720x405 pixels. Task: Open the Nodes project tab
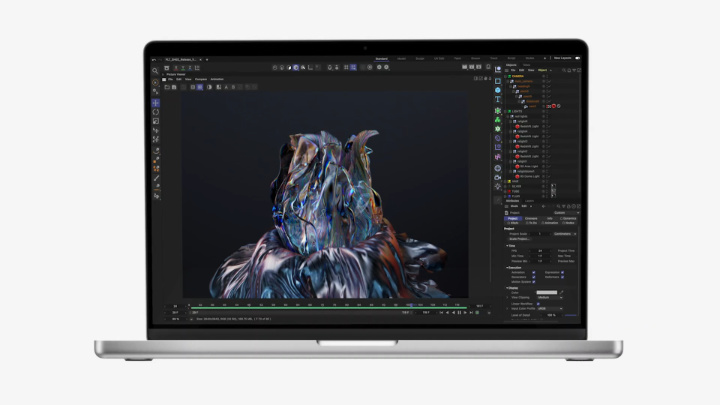click(569, 223)
